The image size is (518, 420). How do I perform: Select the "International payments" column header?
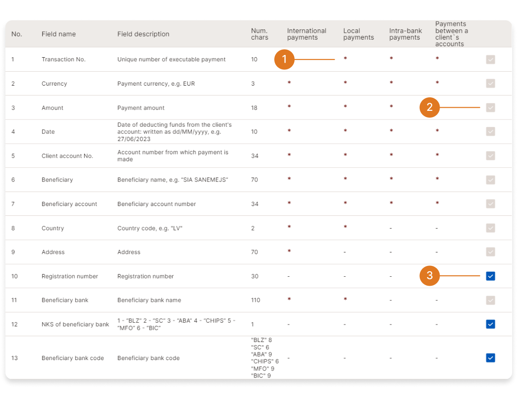coord(306,34)
